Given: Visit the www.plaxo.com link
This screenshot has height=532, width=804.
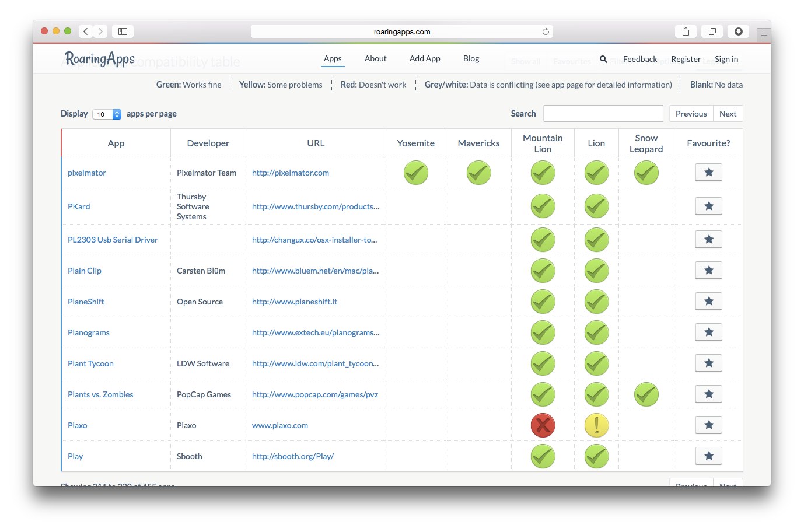Looking at the screenshot, I should (x=280, y=425).
